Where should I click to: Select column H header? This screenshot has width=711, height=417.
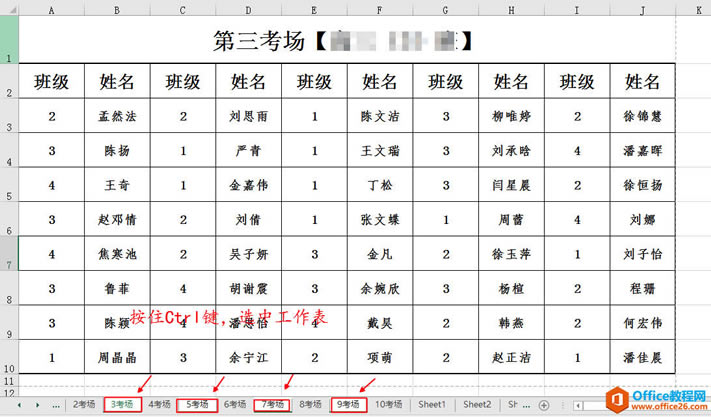click(x=511, y=10)
